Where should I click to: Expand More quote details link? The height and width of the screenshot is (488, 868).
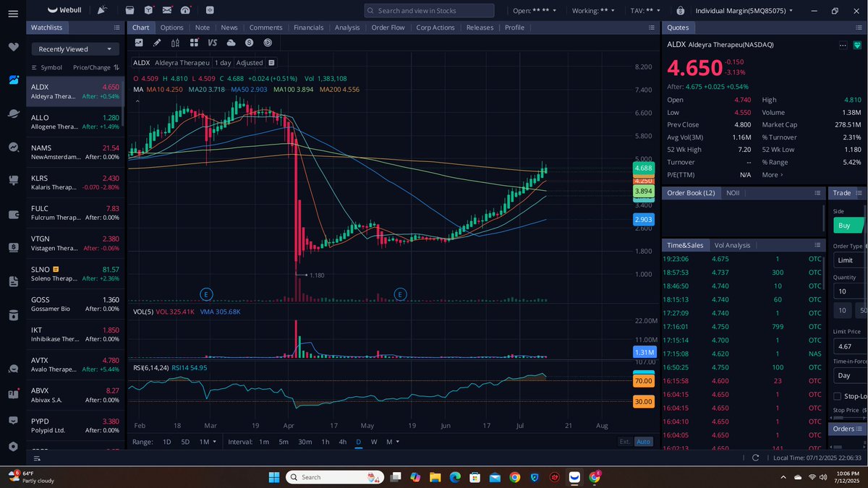[773, 175]
